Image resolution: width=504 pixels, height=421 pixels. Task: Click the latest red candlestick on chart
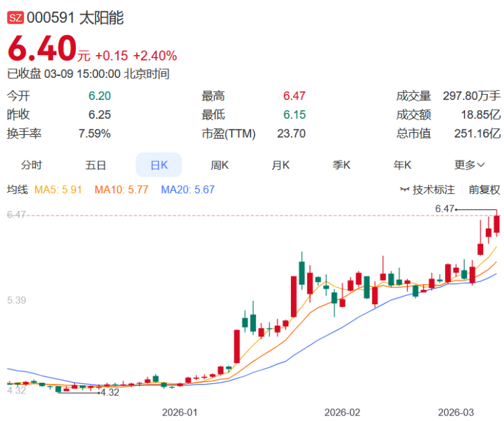click(x=497, y=224)
